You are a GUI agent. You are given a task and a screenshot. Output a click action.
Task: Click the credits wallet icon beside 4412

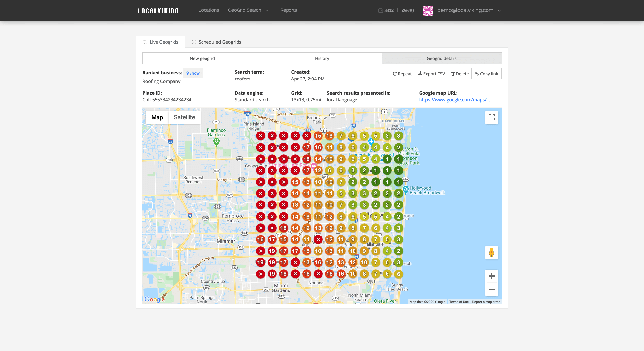[380, 10]
